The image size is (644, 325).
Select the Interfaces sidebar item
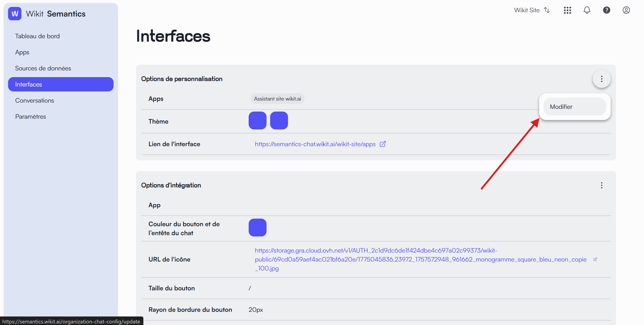tap(61, 84)
